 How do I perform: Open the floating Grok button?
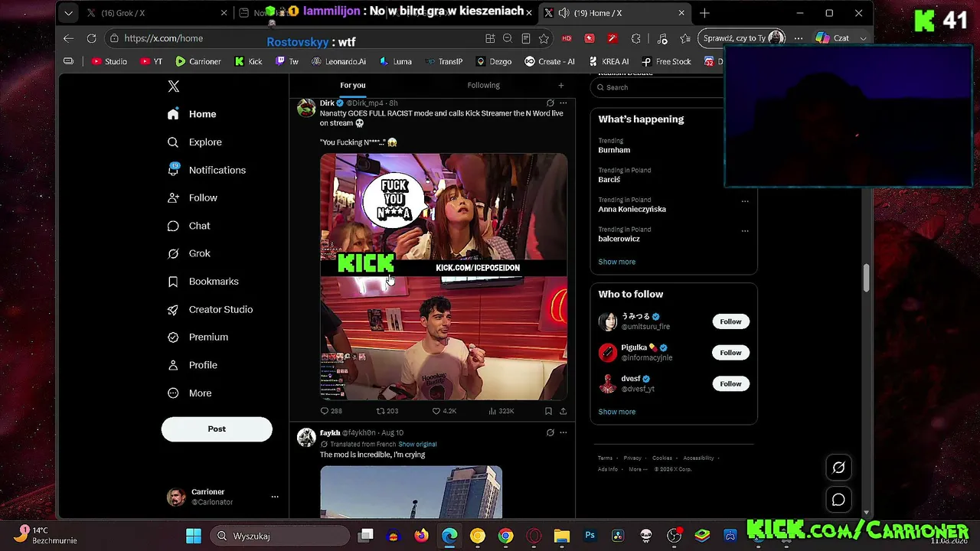tap(838, 468)
